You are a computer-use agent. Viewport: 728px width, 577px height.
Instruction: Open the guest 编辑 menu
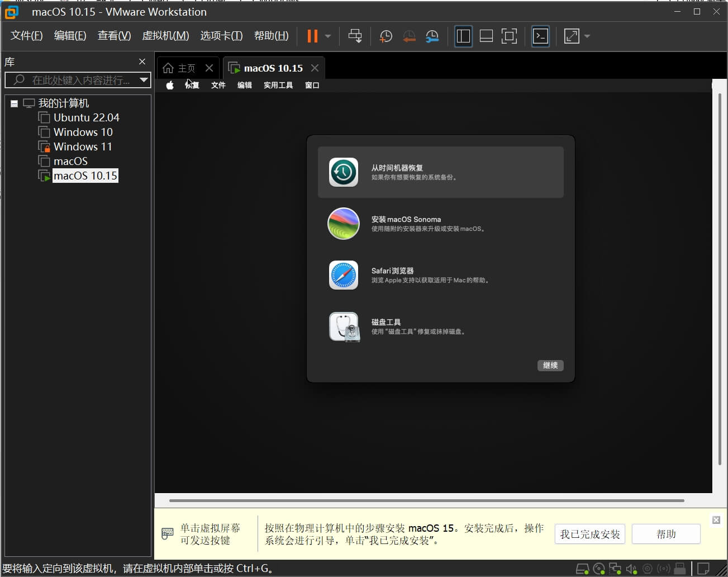[x=245, y=85]
